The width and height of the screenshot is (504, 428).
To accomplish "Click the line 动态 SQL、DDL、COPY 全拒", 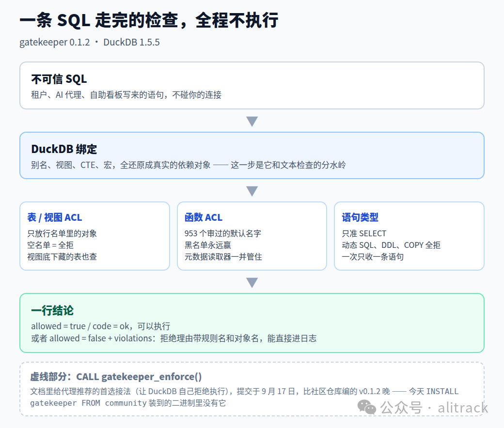I will (x=391, y=245).
